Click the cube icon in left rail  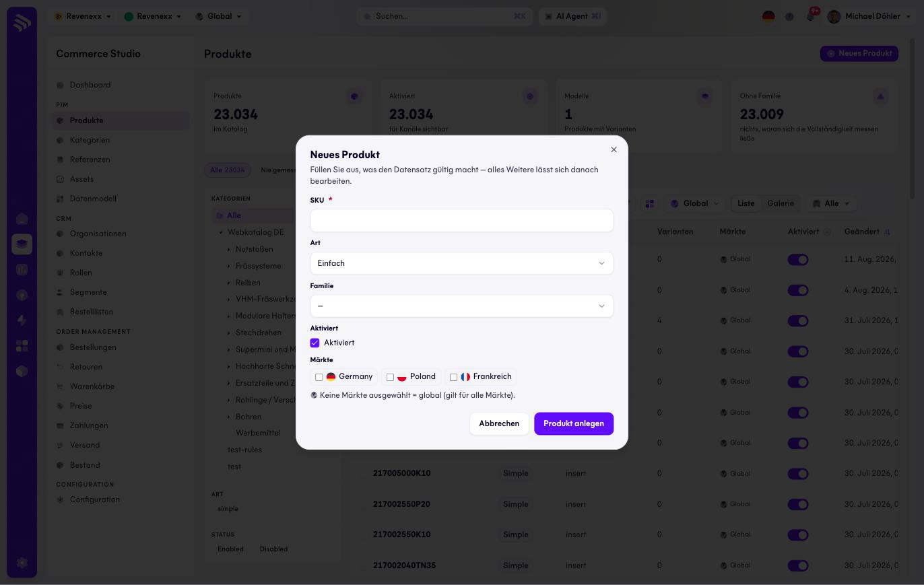pos(22,372)
